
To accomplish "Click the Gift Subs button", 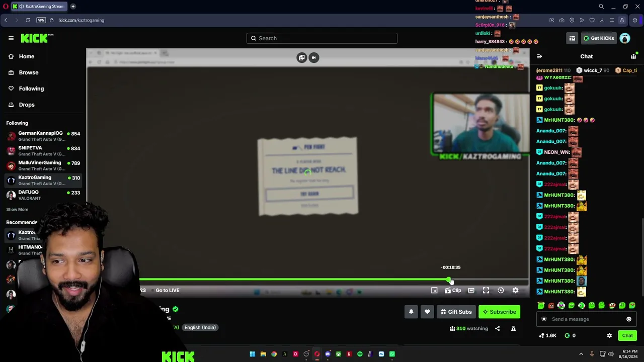I will pyautogui.click(x=456, y=312).
